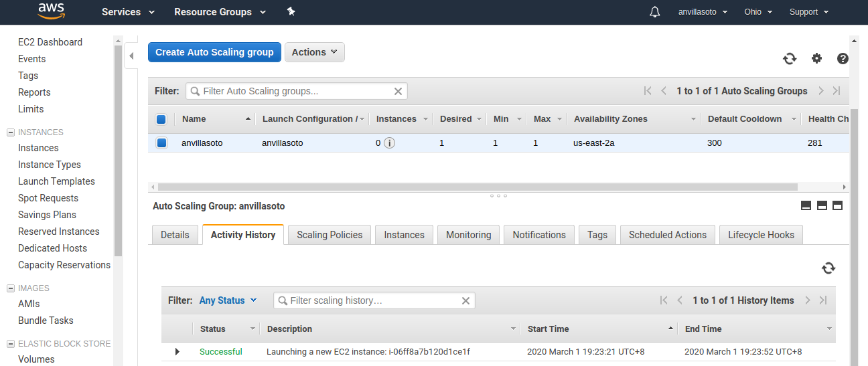Open the Resource Groups dropdown
Image resolution: width=868 pixels, height=366 pixels.
coord(220,12)
